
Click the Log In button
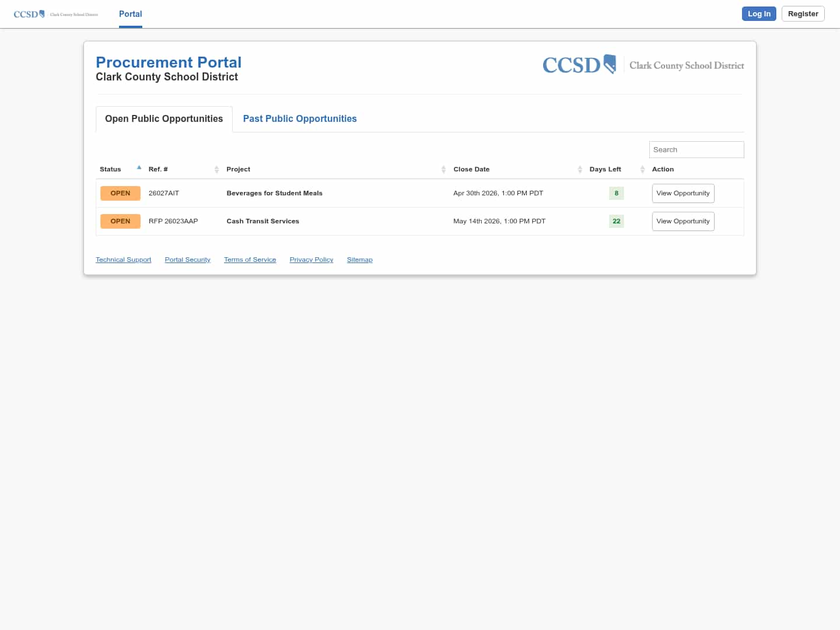[x=758, y=13]
